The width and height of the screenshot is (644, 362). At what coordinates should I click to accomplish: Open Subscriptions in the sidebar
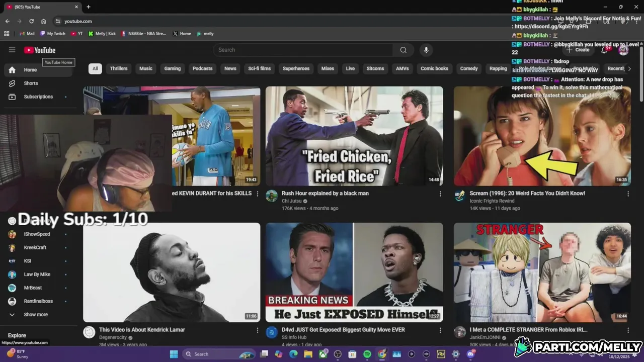[38, 97]
